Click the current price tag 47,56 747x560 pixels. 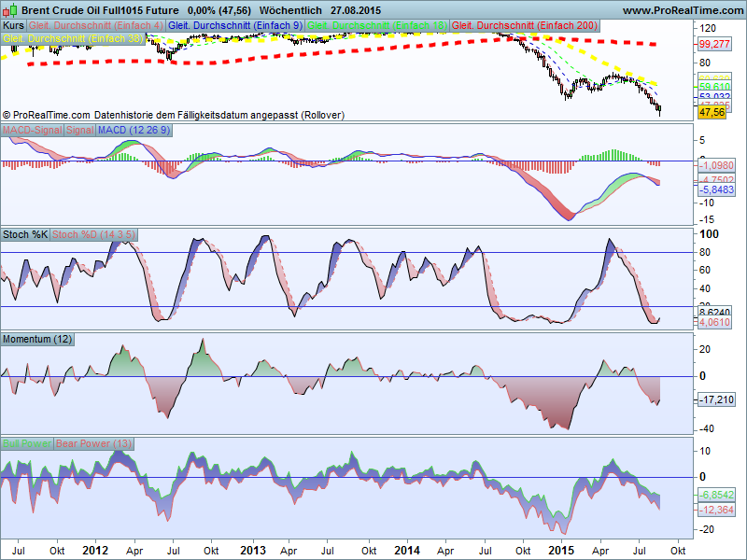(712, 113)
